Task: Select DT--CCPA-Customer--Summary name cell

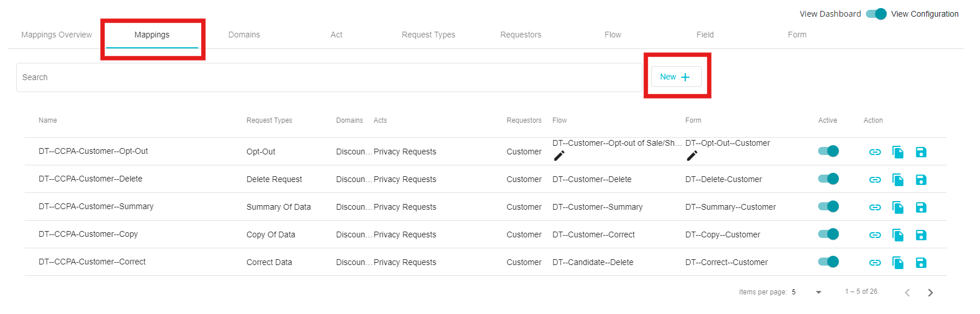Action: pos(96,206)
